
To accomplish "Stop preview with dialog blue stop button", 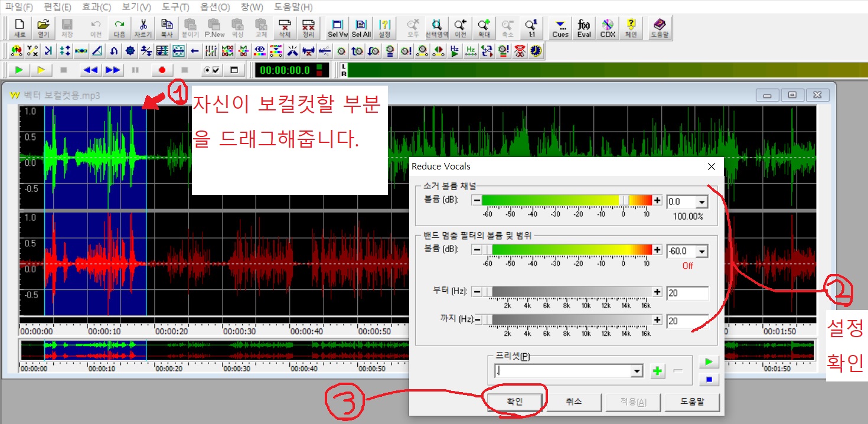I will [x=709, y=379].
